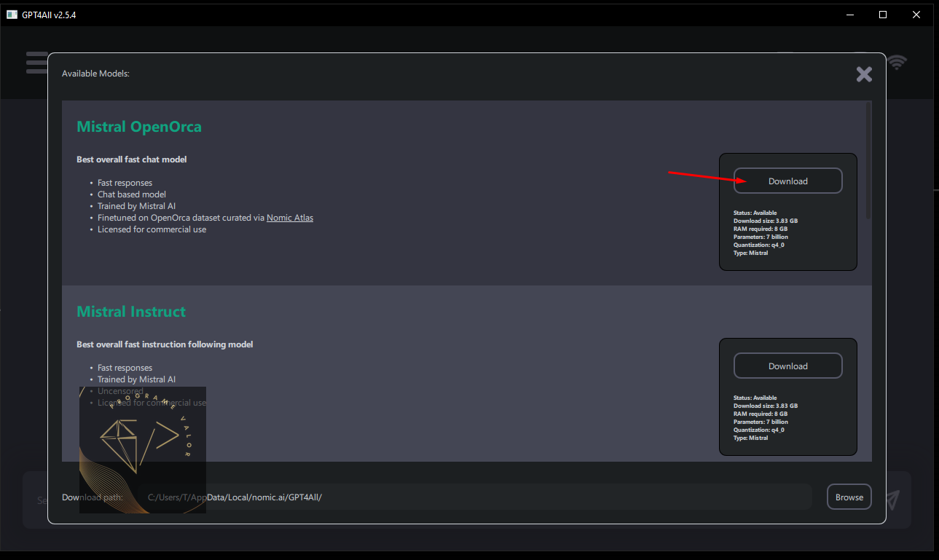939x560 pixels.
Task: Click 'Best overall fast instruction following model' text
Action: [x=165, y=344]
